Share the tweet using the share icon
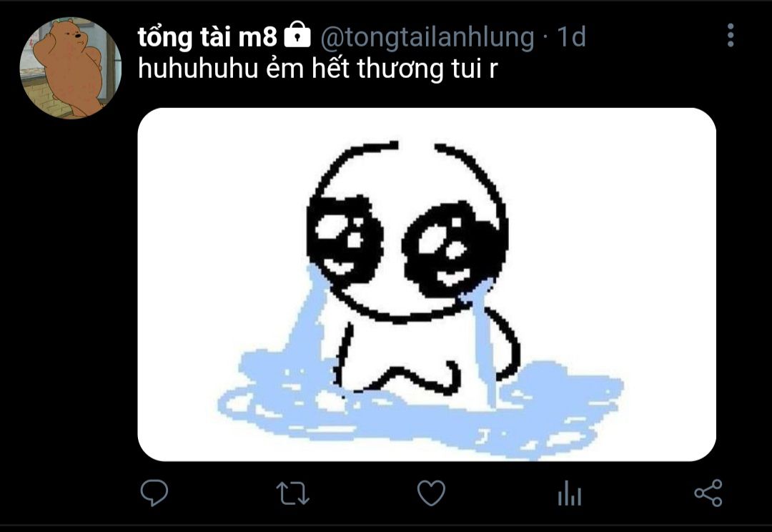Viewport: 772px width, 532px height. click(x=708, y=493)
